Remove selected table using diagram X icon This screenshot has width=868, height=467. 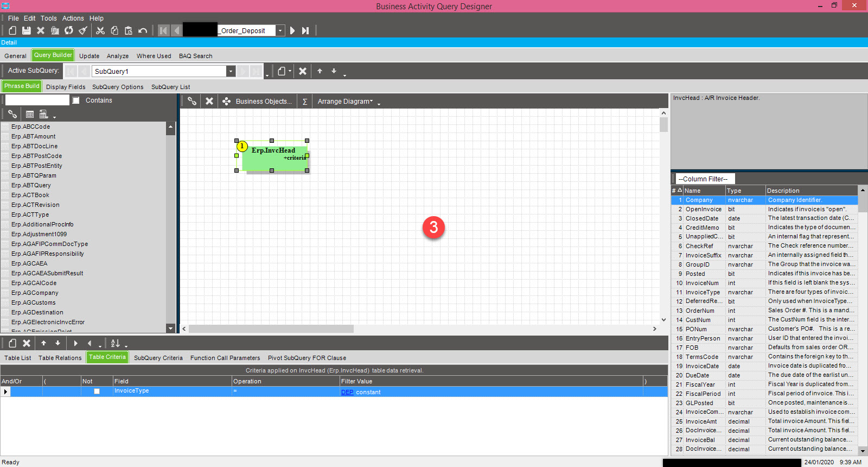[x=209, y=101]
